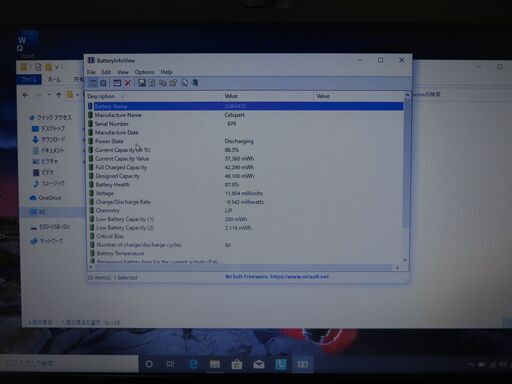
Task: Click the horizontal scrollbar right arrow in the list
Action: [397, 268]
